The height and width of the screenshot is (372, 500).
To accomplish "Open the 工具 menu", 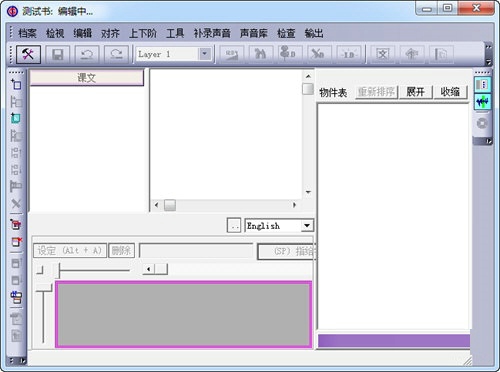I will coord(175,33).
